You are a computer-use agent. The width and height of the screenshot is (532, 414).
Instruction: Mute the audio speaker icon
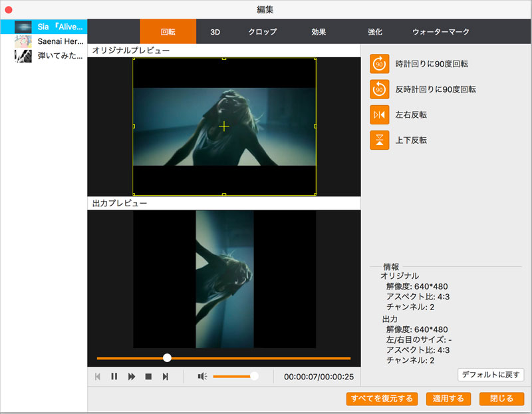[202, 376]
